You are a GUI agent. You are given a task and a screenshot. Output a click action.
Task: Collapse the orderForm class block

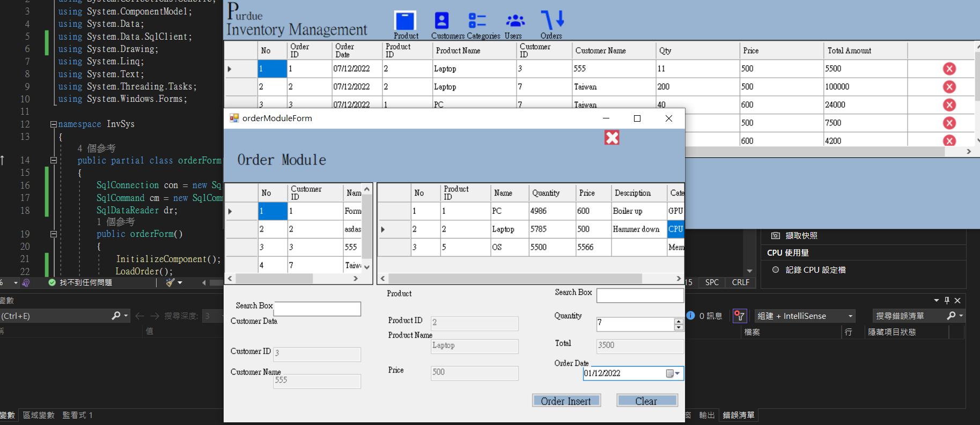(54, 160)
